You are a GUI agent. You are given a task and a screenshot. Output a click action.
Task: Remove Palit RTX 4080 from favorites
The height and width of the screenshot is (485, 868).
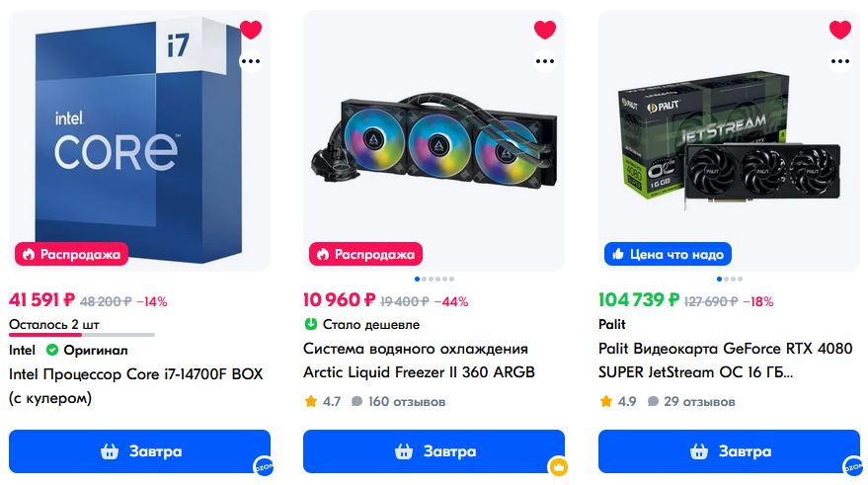pyautogui.click(x=840, y=30)
